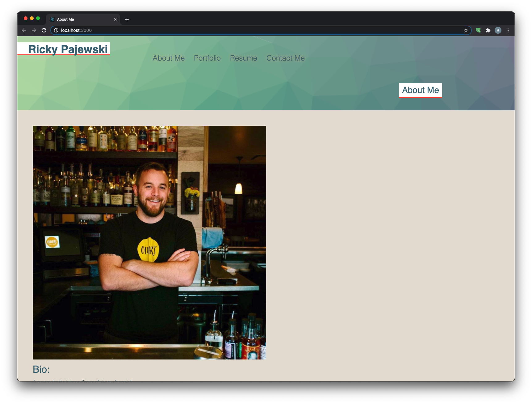The width and height of the screenshot is (532, 404).
Task: Click the macOS yellow minimize button
Action: tap(32, 19)
